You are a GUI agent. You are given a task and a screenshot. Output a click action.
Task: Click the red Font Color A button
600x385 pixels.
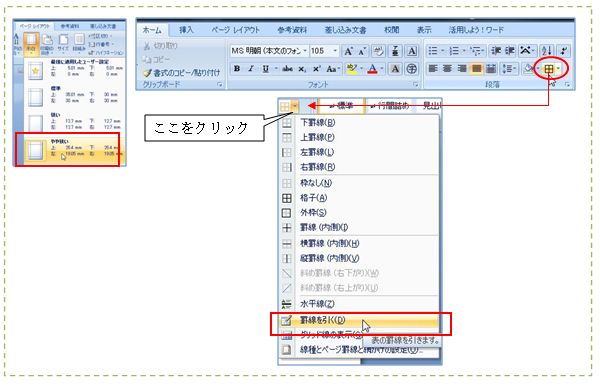(372, 69)
